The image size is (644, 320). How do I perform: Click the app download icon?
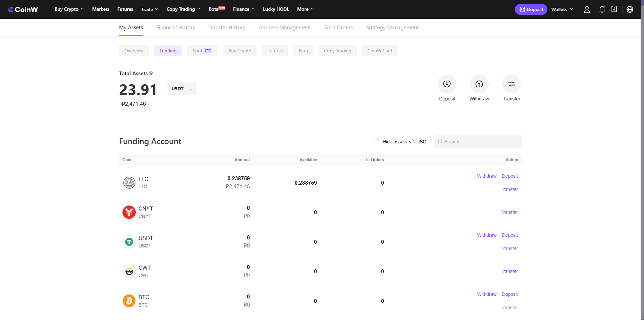click(614, 9)
